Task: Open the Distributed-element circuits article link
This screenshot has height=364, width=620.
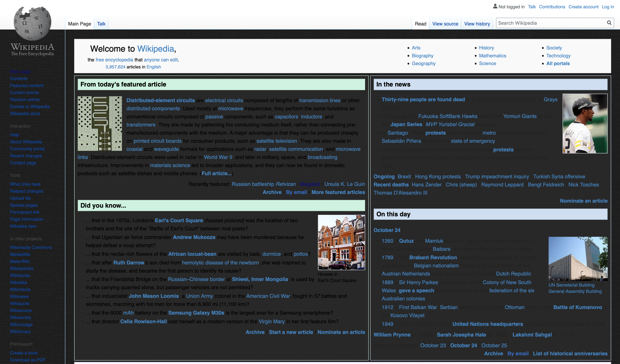Action: [160, 100]
